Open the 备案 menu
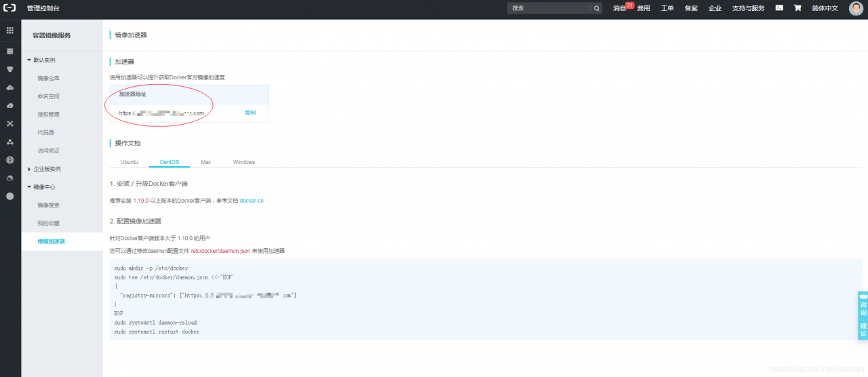This screenshot has width=868, height=377. click(x=691, y=8)
